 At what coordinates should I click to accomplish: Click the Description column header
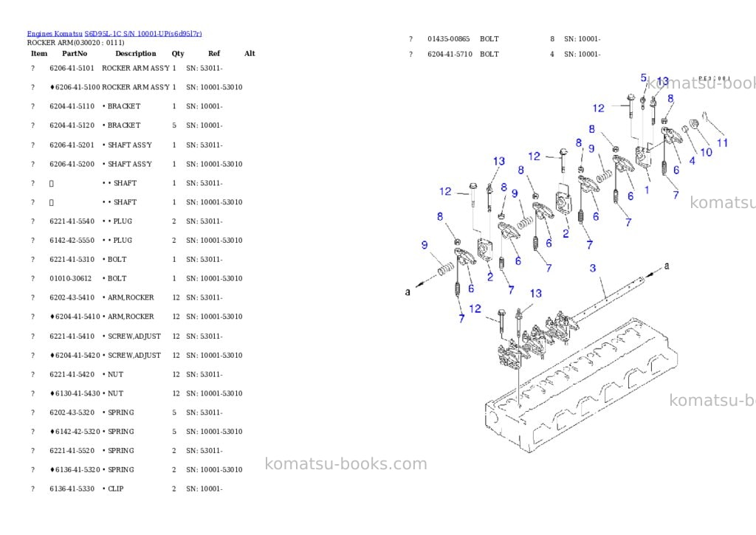click(x=136, y=53)
